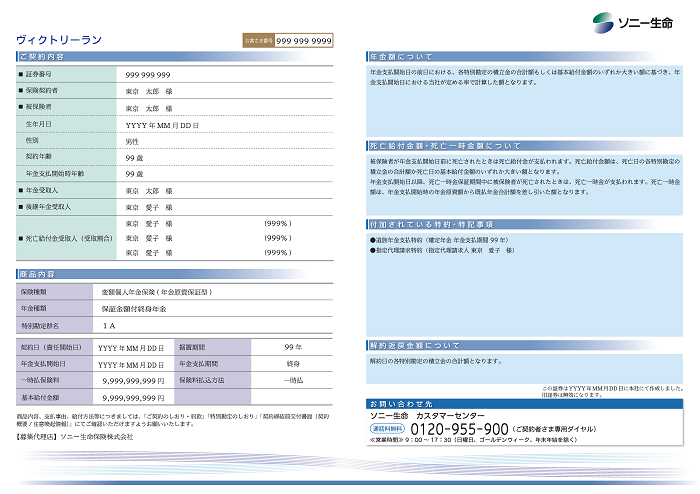The width and height of the screenshot is (700, 494).
Task: Select the 1A fund group value
Action: [x=108, y=326]
